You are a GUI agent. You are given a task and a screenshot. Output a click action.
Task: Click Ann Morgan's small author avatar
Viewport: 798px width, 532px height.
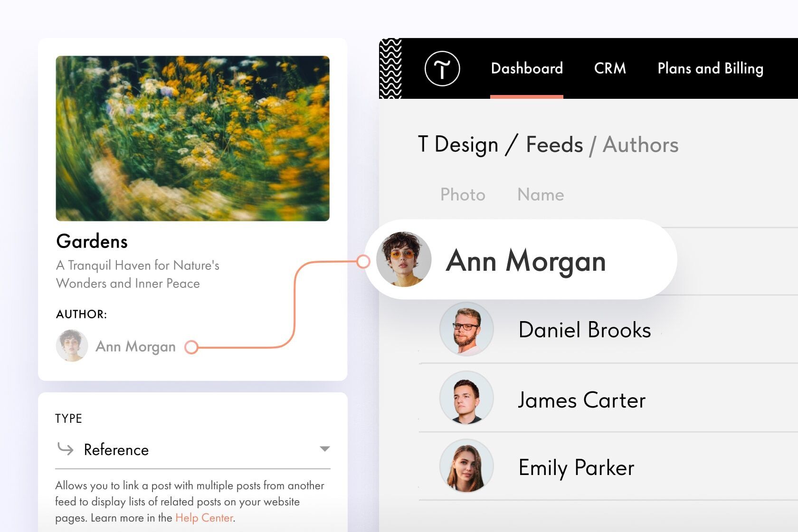pyautogui.click(x=72, y=346)
